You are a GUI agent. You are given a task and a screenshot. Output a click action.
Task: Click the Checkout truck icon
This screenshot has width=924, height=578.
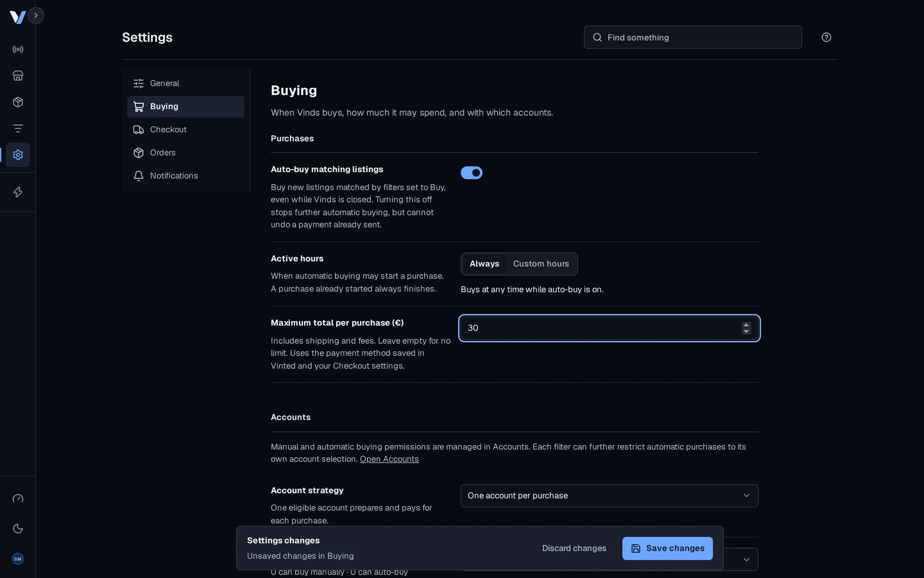(139, 130)
